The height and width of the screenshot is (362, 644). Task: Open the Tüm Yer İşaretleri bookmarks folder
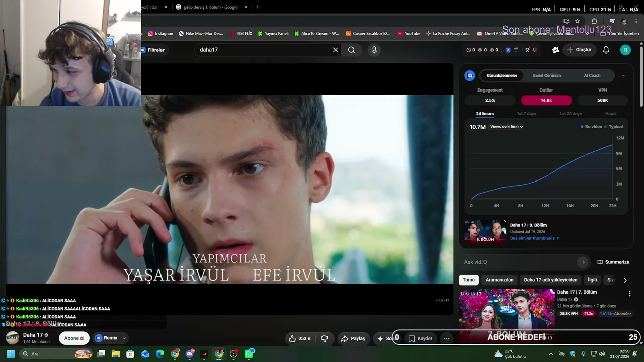(620, 34)
